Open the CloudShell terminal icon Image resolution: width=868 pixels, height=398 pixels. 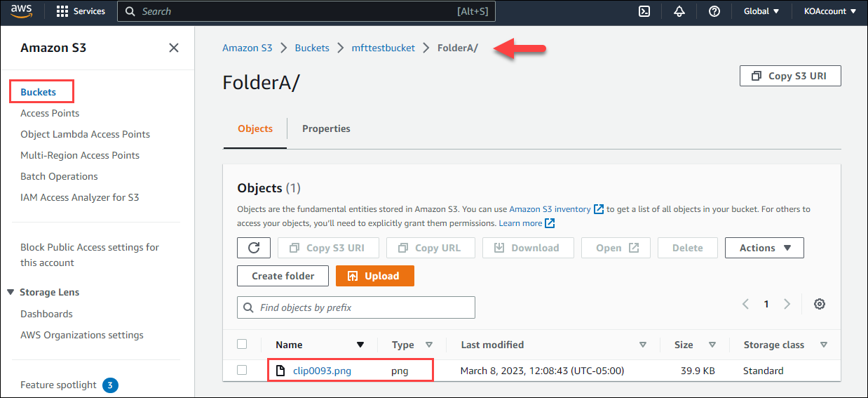644,11
